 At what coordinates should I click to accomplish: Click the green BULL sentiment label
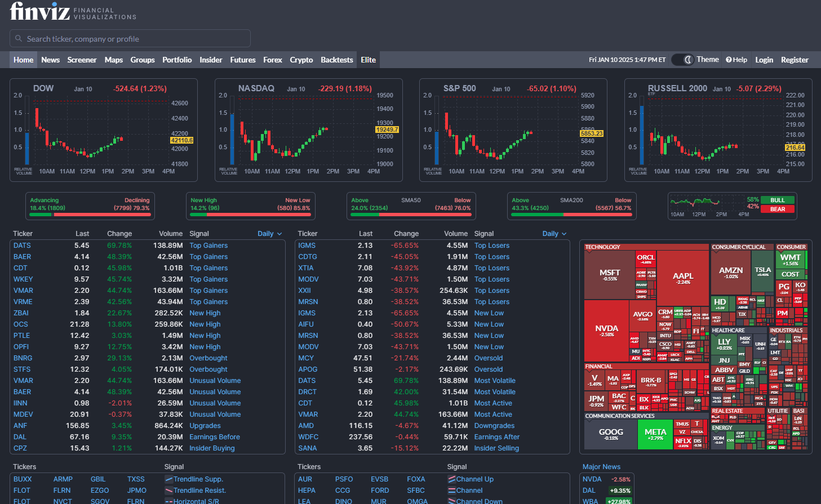pyautogui.click(x=778, y=200)
